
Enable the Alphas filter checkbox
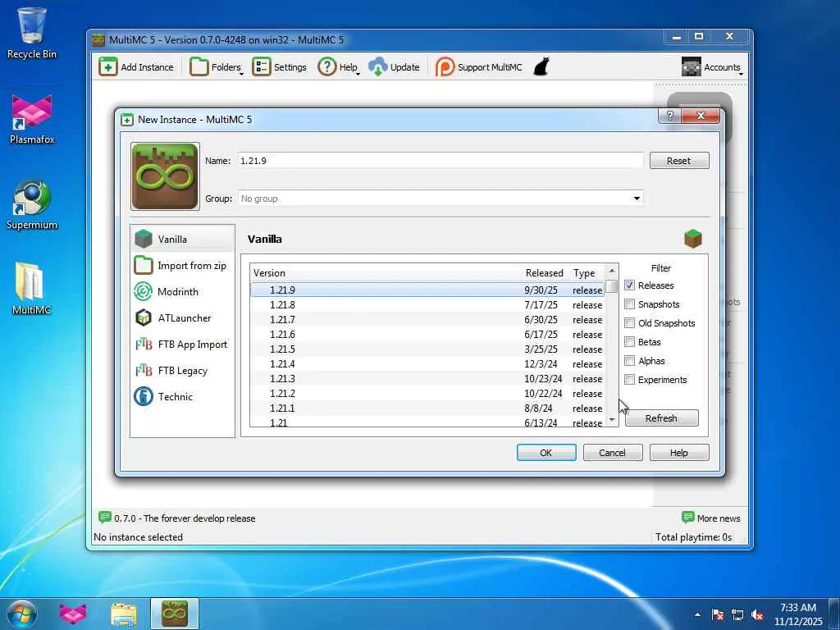629,361
